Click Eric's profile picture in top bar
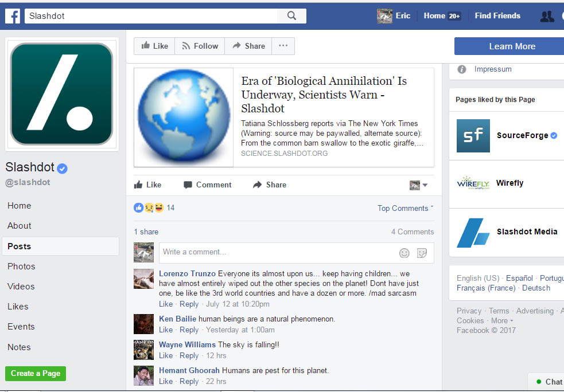Image resolution: width=564 pixels, height=392 pixels. pos(384,16)
